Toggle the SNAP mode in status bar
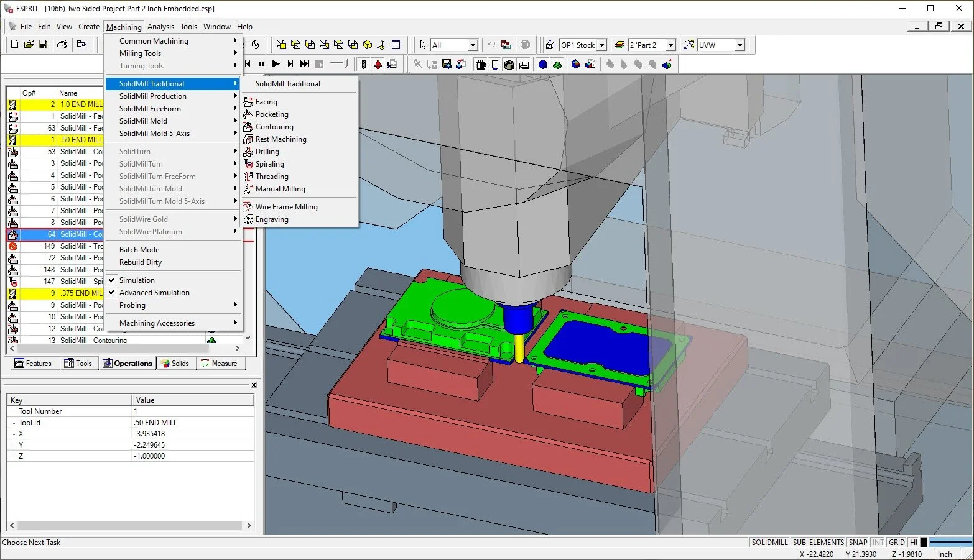This screenshot has height=560, width=974. pos(858,543)
